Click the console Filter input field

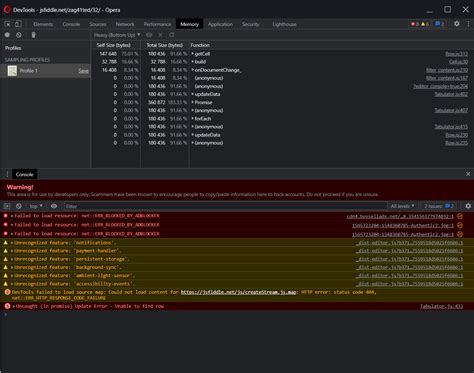pyautogui.click(x=225, y=206)
